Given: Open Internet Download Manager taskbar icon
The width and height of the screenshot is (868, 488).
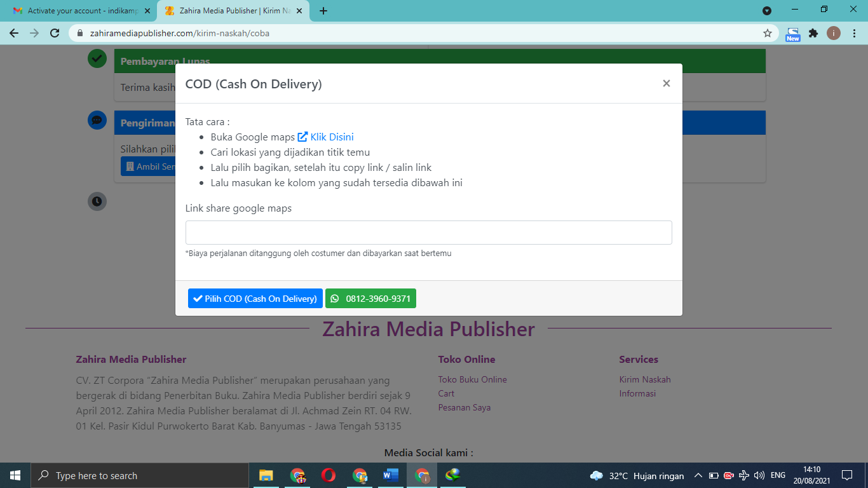Looking at the screenshot, I should tap(452, 475).
